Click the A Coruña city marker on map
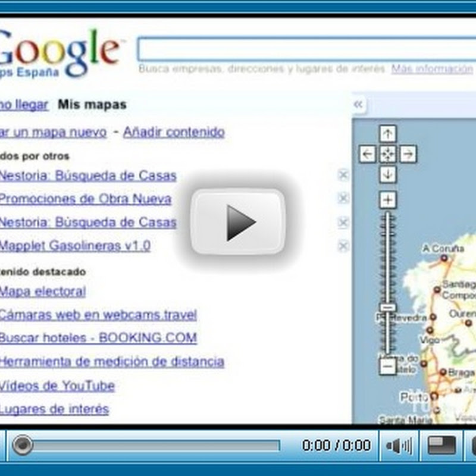The width and height of the screenshot is (476, 476). tap(444, 258)
